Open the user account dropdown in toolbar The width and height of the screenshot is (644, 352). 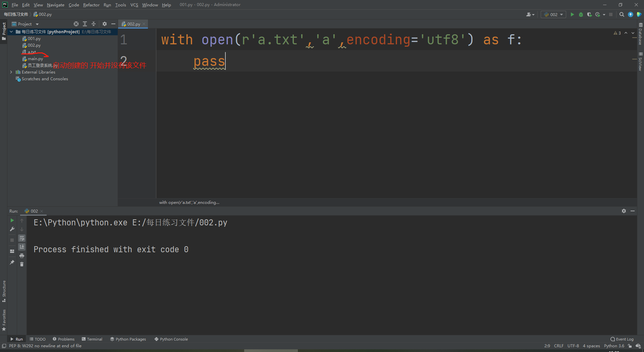(x=530, y=14)
